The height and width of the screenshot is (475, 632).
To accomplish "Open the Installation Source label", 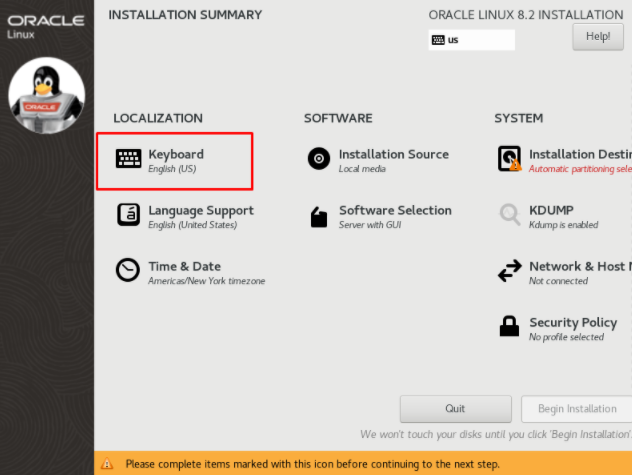I will coord(394,154).
